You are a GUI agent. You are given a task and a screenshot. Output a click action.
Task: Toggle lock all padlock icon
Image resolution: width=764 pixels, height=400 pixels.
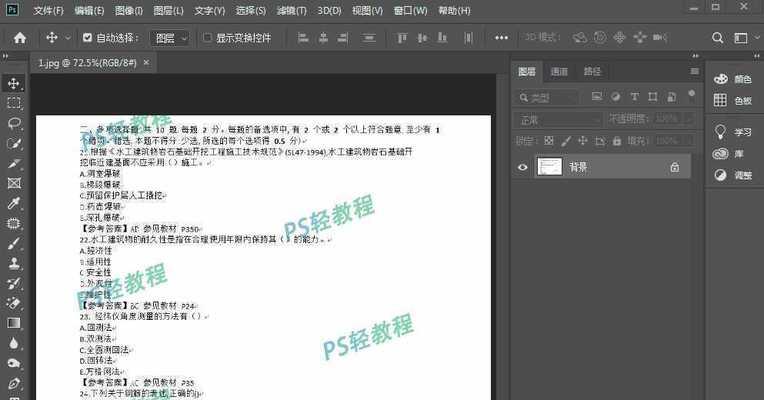coord(617,141)
